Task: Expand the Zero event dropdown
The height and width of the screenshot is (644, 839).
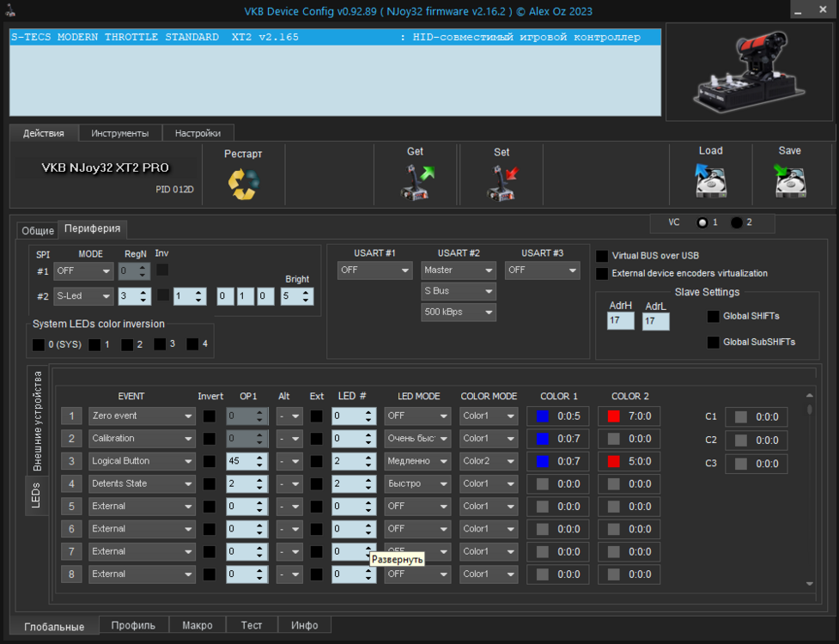Action: tap(142, 416)
